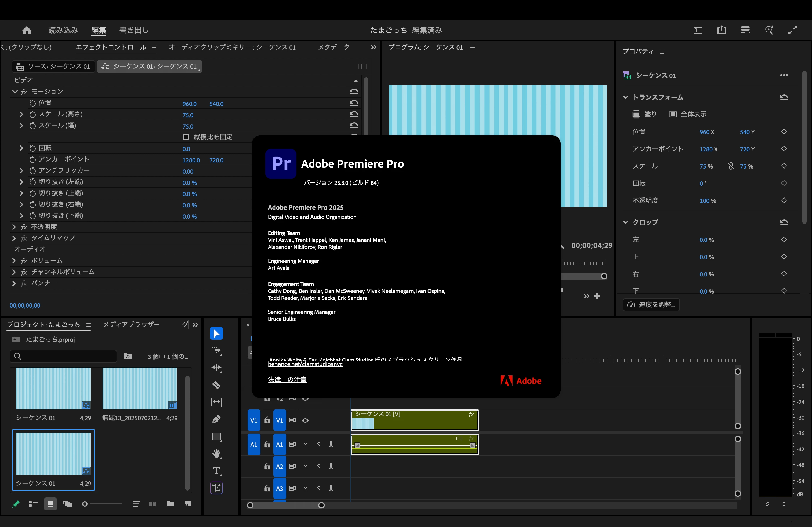
Task: Click the project panel thumbnail zoom slider
Action: point(85,504)
